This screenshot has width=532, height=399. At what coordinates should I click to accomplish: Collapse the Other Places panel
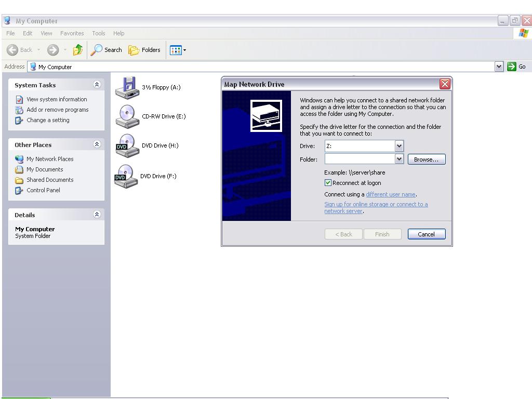click(x=97, y=144)
